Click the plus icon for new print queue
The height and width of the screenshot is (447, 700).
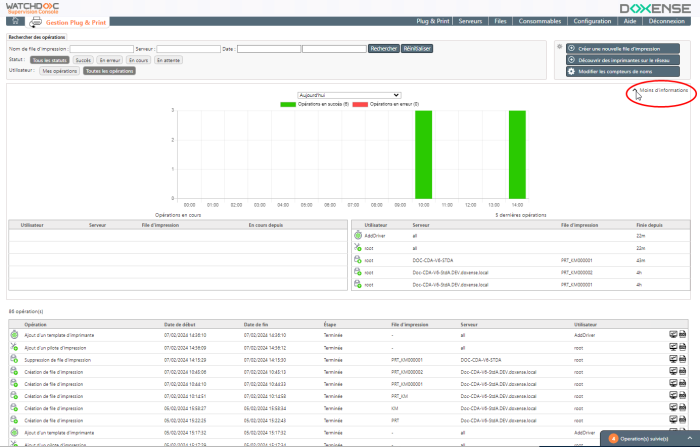[x=571, y=48]
